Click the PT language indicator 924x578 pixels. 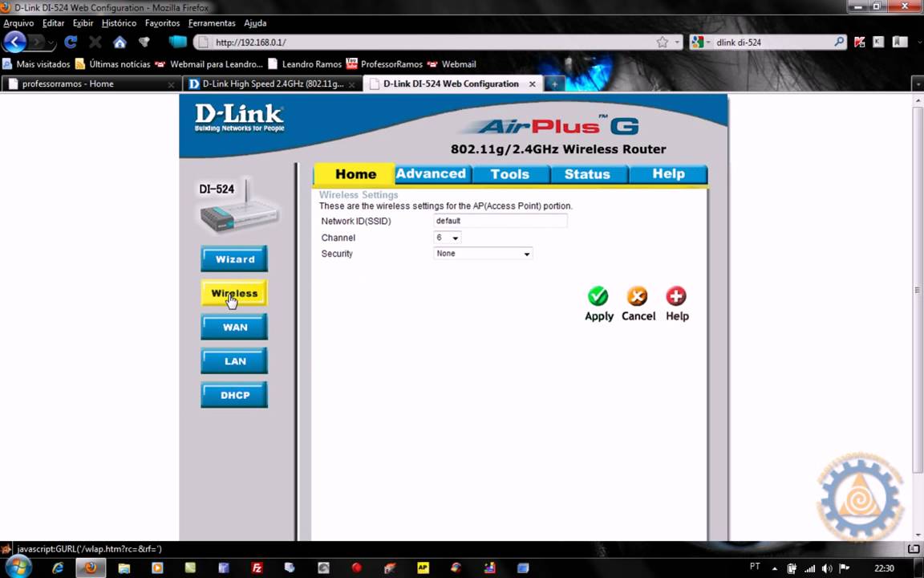point(754,567)
